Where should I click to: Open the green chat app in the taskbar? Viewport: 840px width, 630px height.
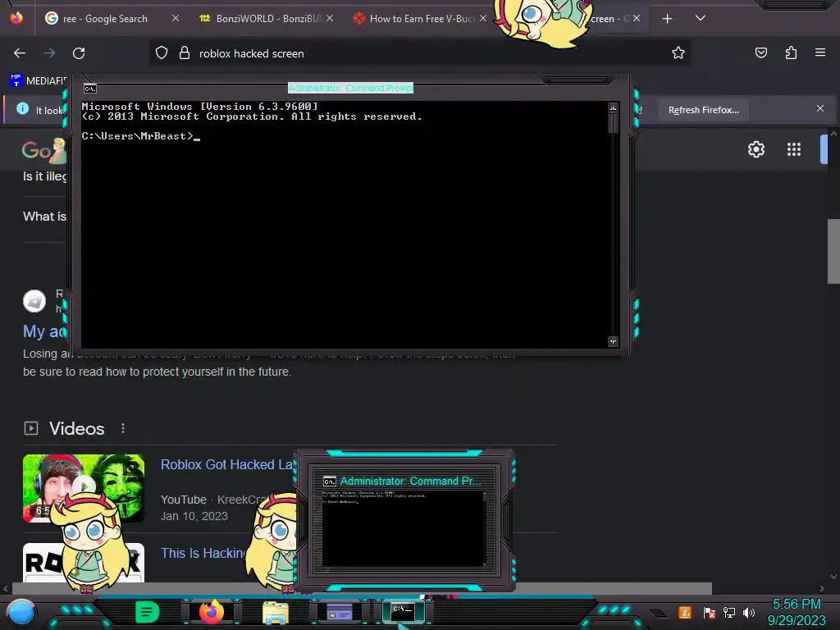(148, 612)
